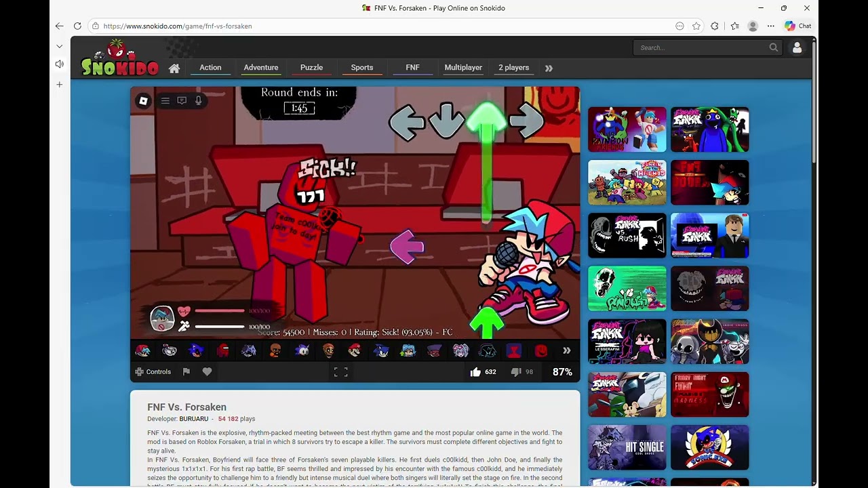Select the red Roblox head character icon

pyautogui.click(x=540, y=350)
